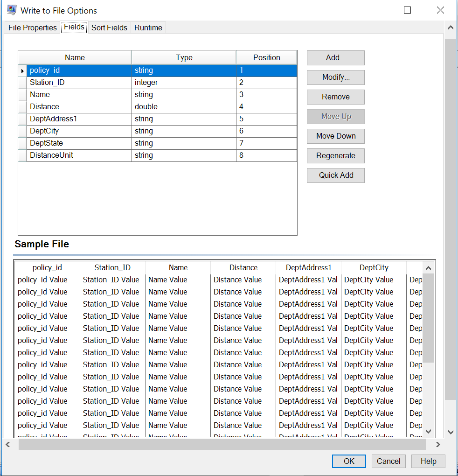Open the Sort Fields tab

109,28
